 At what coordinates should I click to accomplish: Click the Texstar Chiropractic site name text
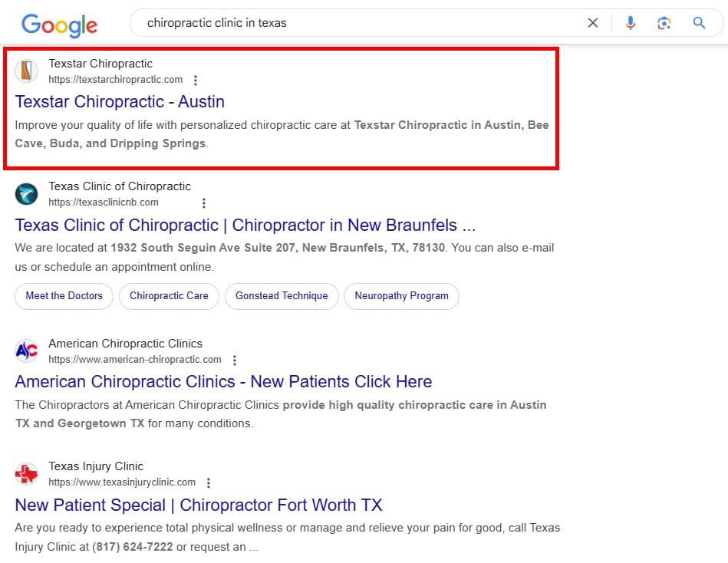100,64
